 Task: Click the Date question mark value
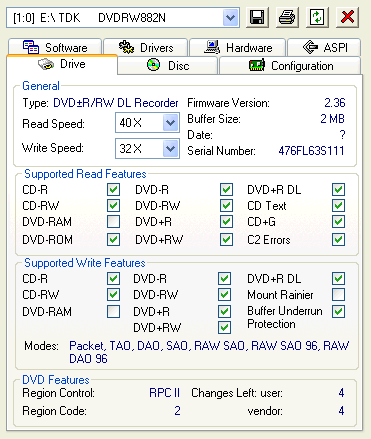pos(342,135)
